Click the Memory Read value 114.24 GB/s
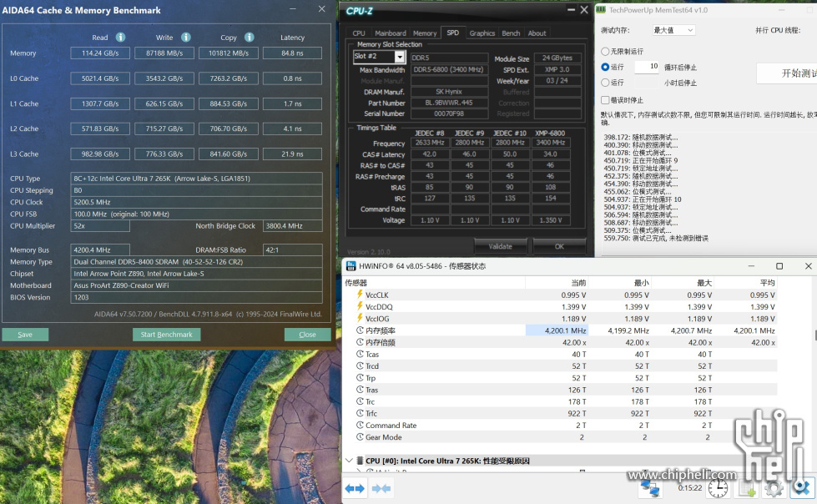817x504 pixels. pyautogui.click(x=100, y=53)
